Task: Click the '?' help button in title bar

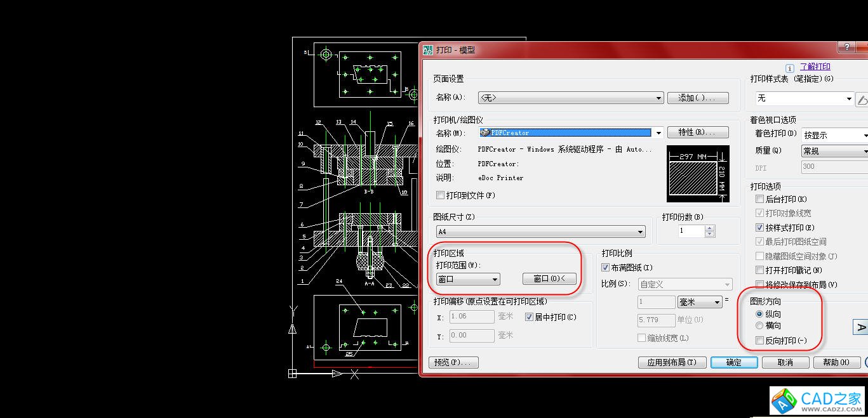Action: coord(846,48)
